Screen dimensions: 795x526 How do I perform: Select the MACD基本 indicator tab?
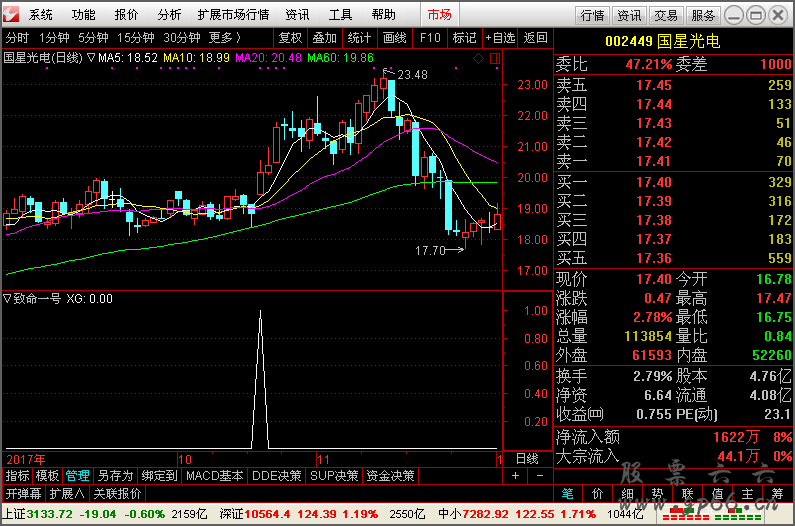(214, 475)
